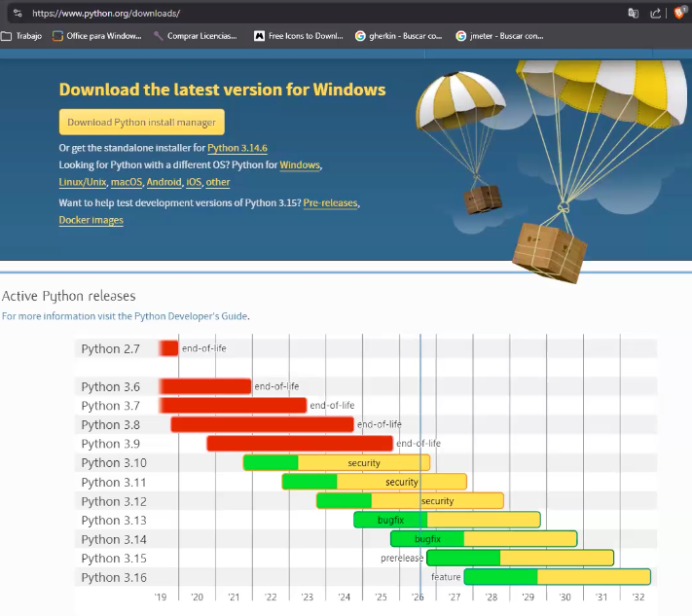Click the translate page icon
Viewport: 692px width, 616px height.
(634, 14)
